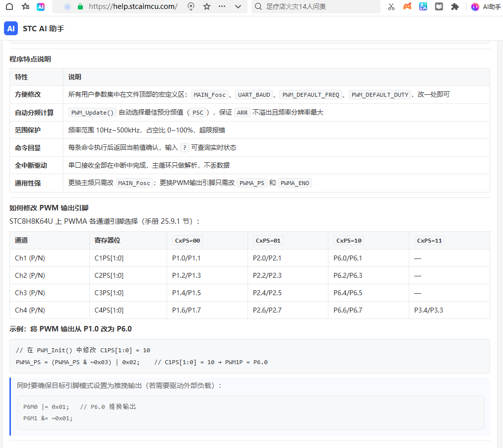Open the AI助手 sidebar button
Viewport: 503px width, 448px height.
[486, 6]
